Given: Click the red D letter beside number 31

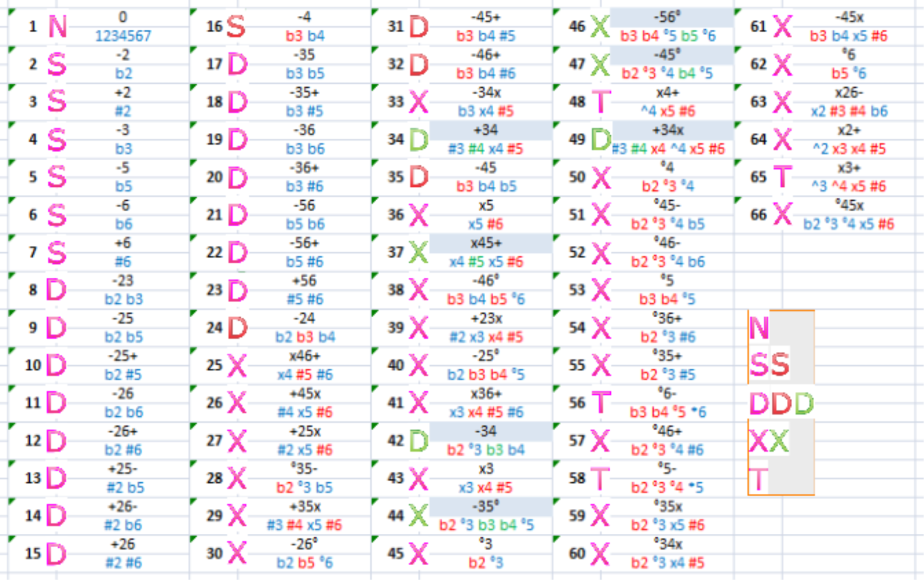Looking at the screenshot, I should click(418, 26).
